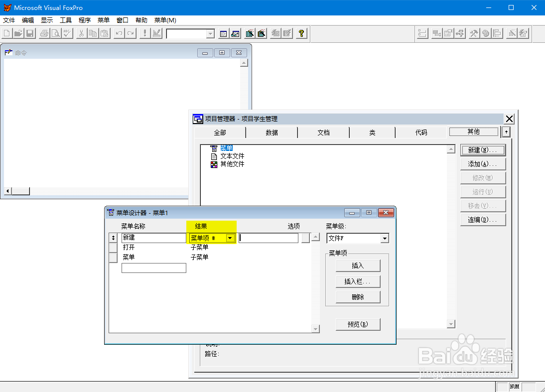Image resolution: width=545 pixels, height=392 pixels.
Task: Click the Color Palette toolbar icon
Action: [x=486, y=33]
